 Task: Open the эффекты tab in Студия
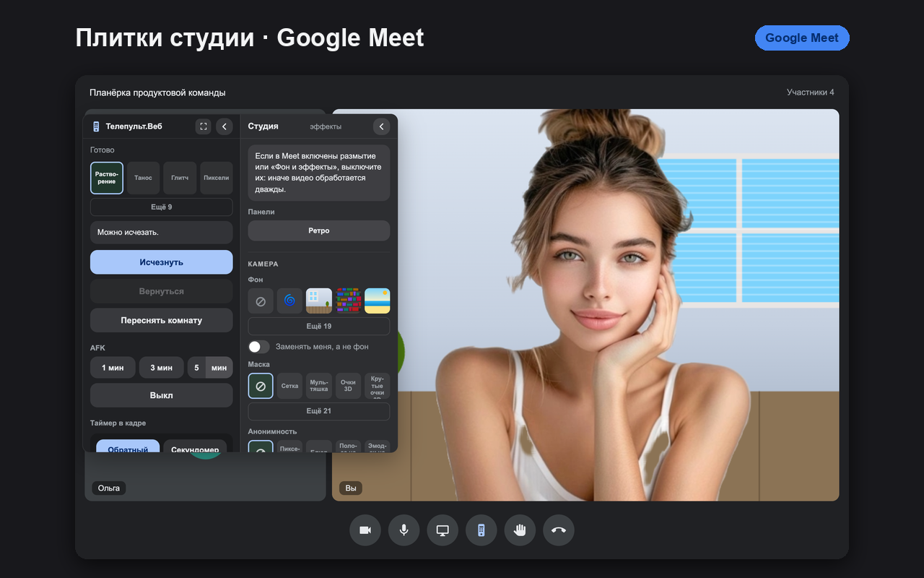pyautogui.click(x=326, y=126)
